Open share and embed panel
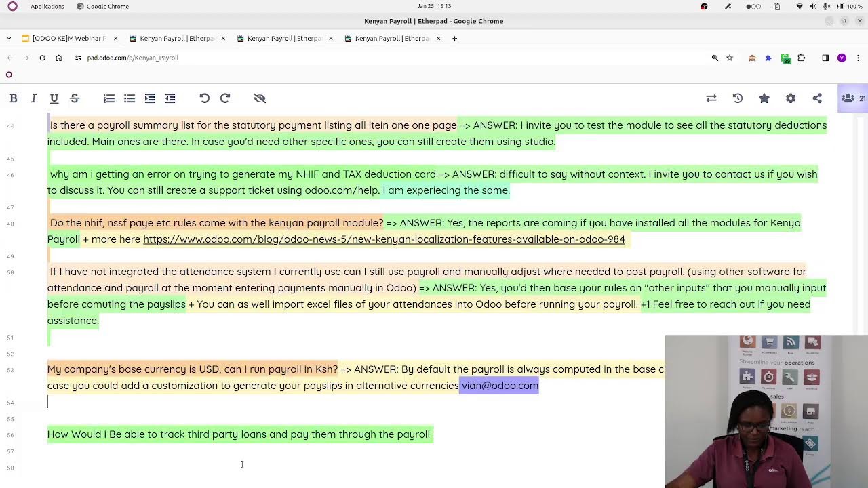 [817, 98]
